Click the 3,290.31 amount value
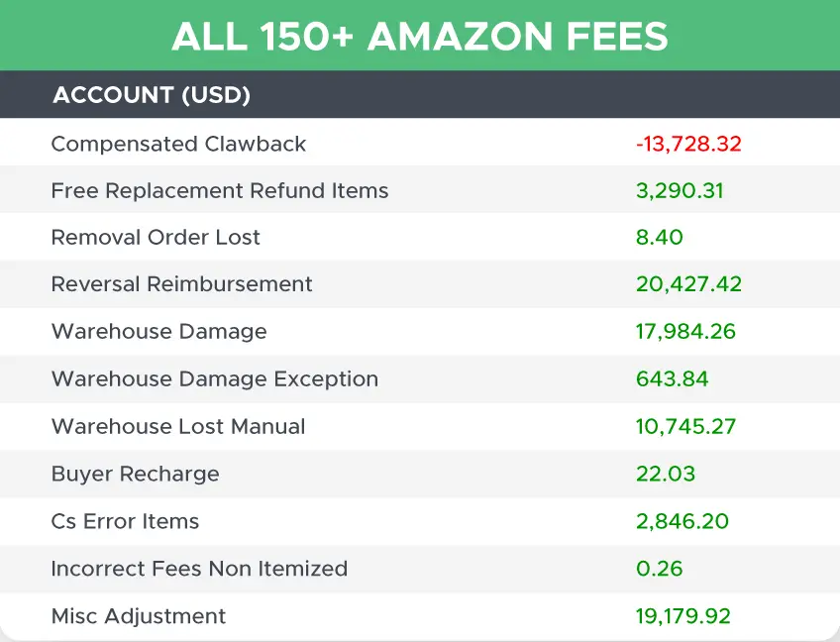The width and height of the screenshot is (840, 642). [x=680, y=190]
